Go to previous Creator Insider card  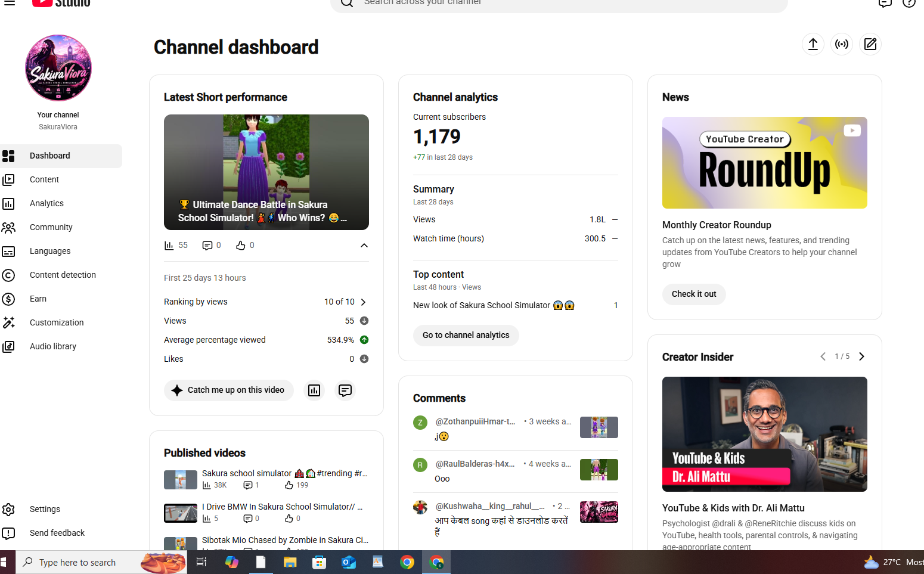click(x=823, y=356)
